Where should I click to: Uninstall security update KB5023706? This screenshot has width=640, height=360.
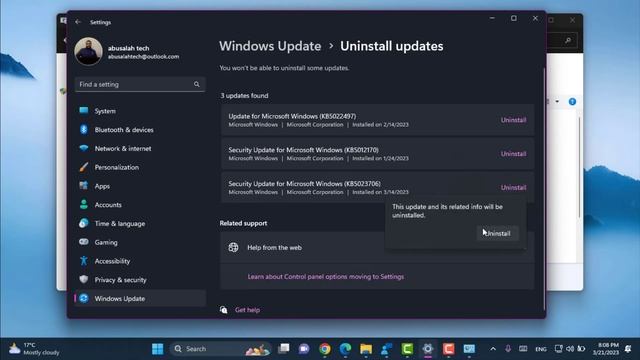point(513,188)
